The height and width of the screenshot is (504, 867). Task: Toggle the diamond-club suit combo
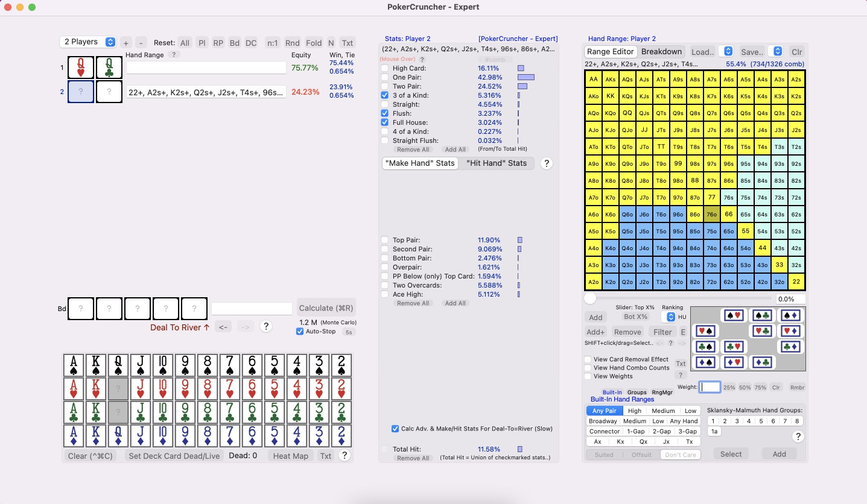[x=762, y=362]
